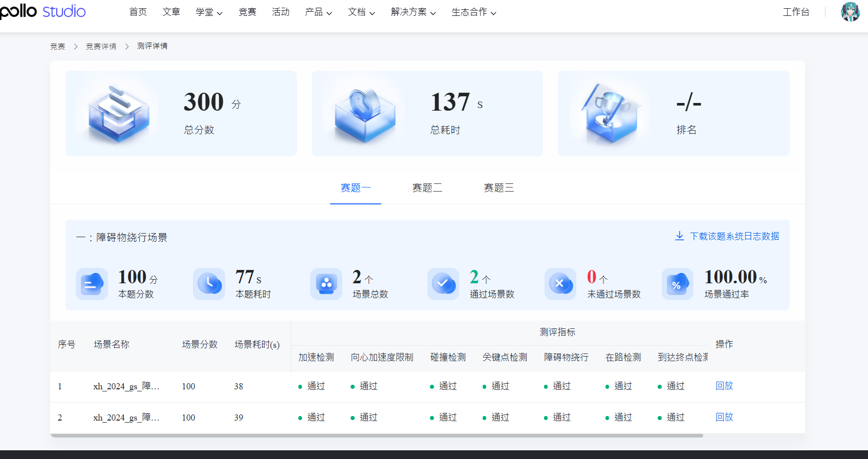Expand the 产品 dropdown menu
868x459 pixels.
[x=318, y=12]
